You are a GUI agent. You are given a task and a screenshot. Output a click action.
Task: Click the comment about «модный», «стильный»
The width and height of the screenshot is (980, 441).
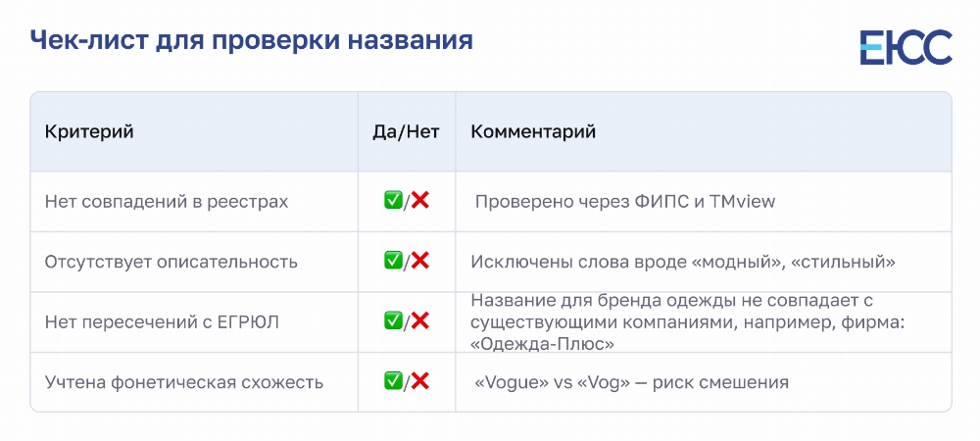tap(683, 262)
